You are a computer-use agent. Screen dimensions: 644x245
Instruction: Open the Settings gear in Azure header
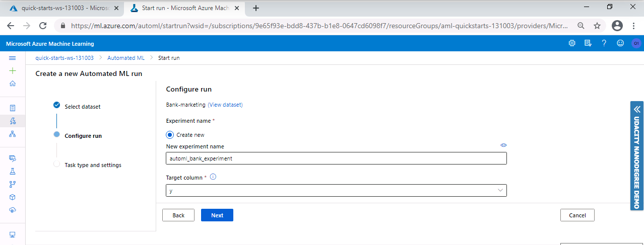572,43
